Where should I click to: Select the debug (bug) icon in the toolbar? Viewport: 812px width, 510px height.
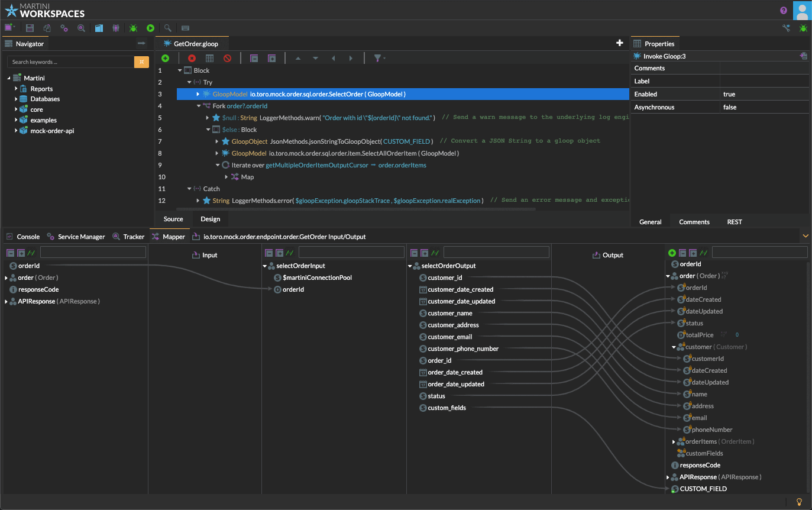pyautogui.click(x=134, y=28)
